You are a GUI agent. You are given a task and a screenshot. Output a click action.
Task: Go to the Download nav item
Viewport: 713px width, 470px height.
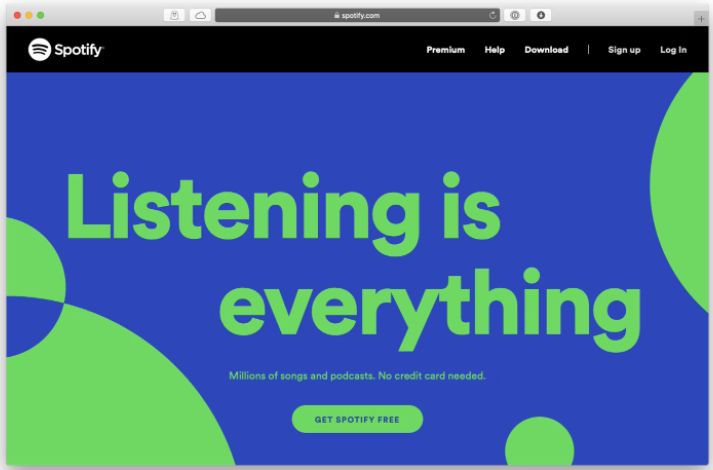pyautogui.click(x=547, y=50)
